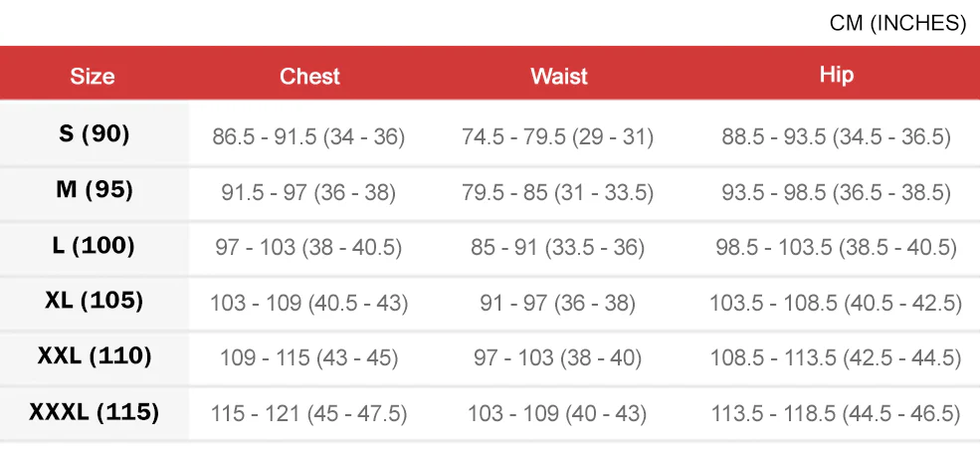Select the M (95) size row label
The width and height of the screenshot is (980, 456).
click(x=95, y=189)
